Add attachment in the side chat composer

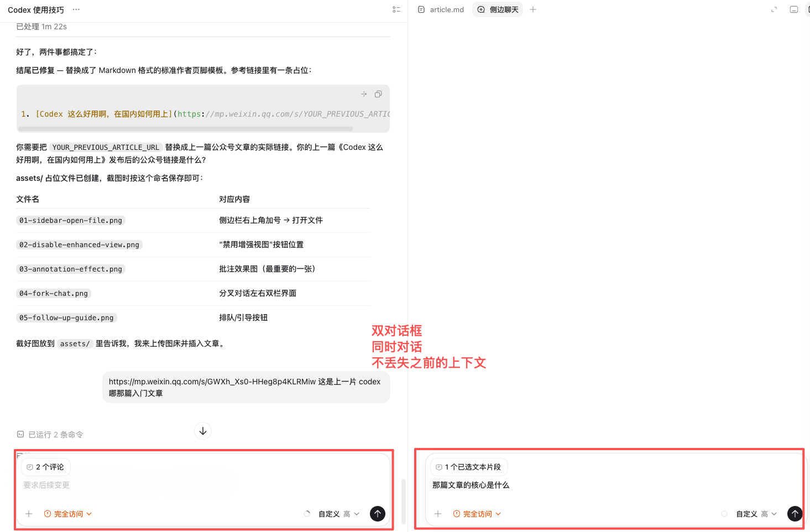tap(438, 514)
